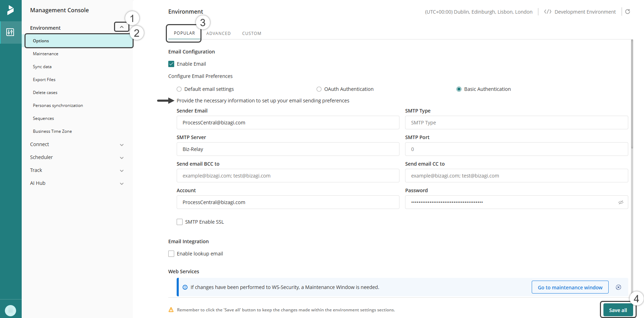Reveal password using the eye icon
The image size is (644, 318).
click(621, 202)
